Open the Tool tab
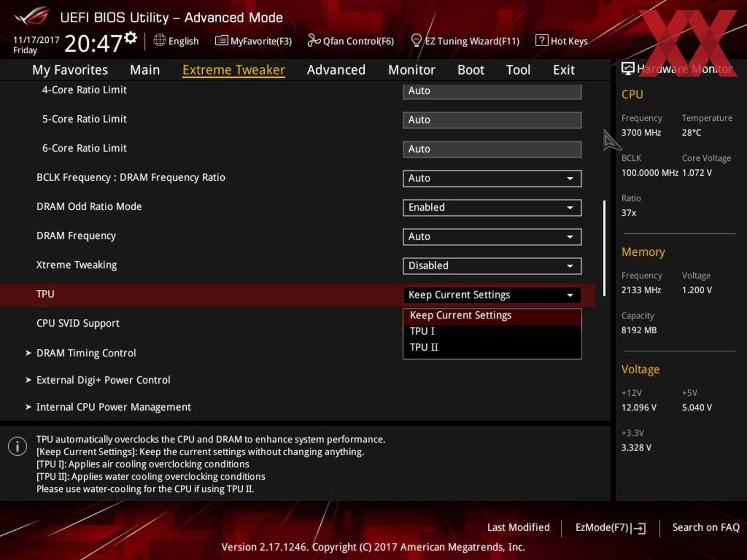Image resolution: width=747 pixels, height=560 pixels. pyautogui.click(x=518, y=70)
